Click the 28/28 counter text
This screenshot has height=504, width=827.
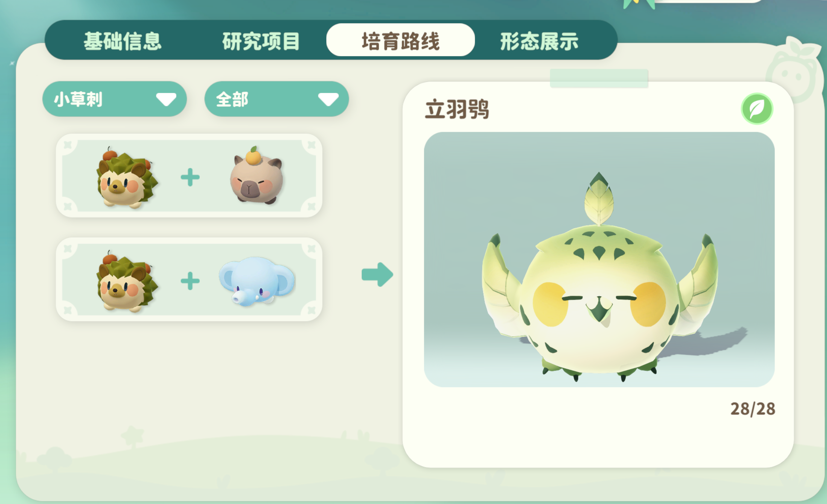point(753,409)
